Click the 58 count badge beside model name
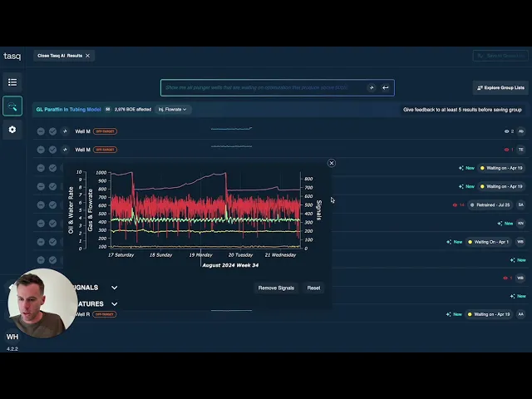The height and width of the screenshot is (399, 532). [108, 110]
